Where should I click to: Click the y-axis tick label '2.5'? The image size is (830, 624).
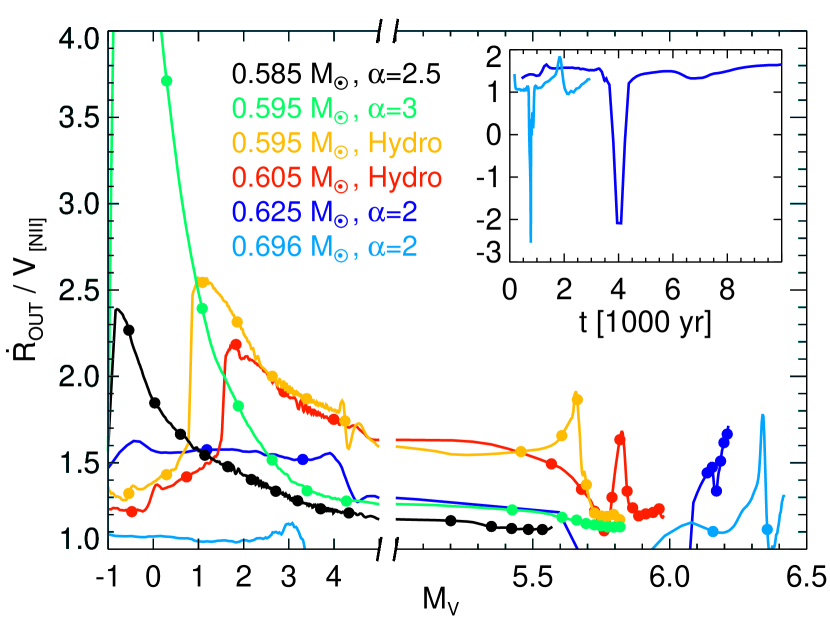79,291
